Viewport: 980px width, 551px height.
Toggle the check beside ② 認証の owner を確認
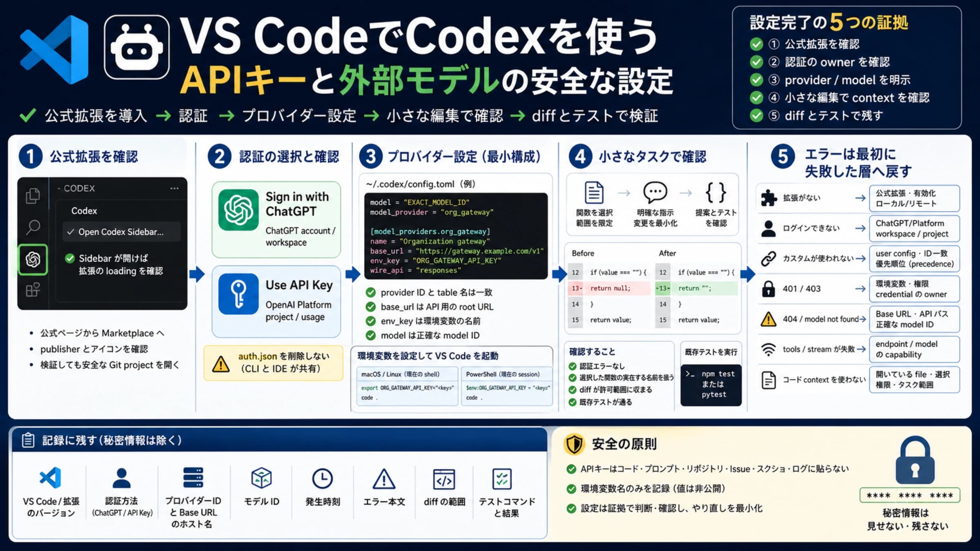coord(757,62)
